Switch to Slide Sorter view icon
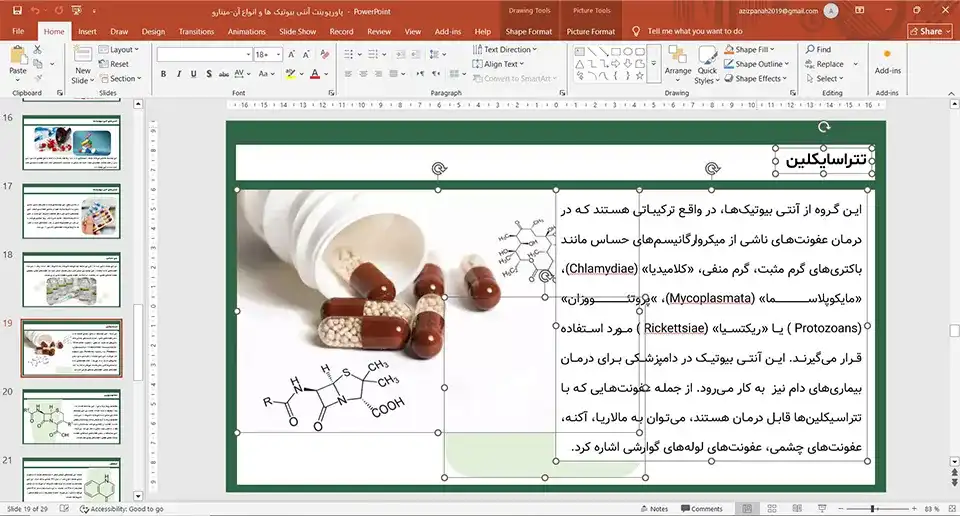This screenshot has height=516, width=960. (772, 509)
